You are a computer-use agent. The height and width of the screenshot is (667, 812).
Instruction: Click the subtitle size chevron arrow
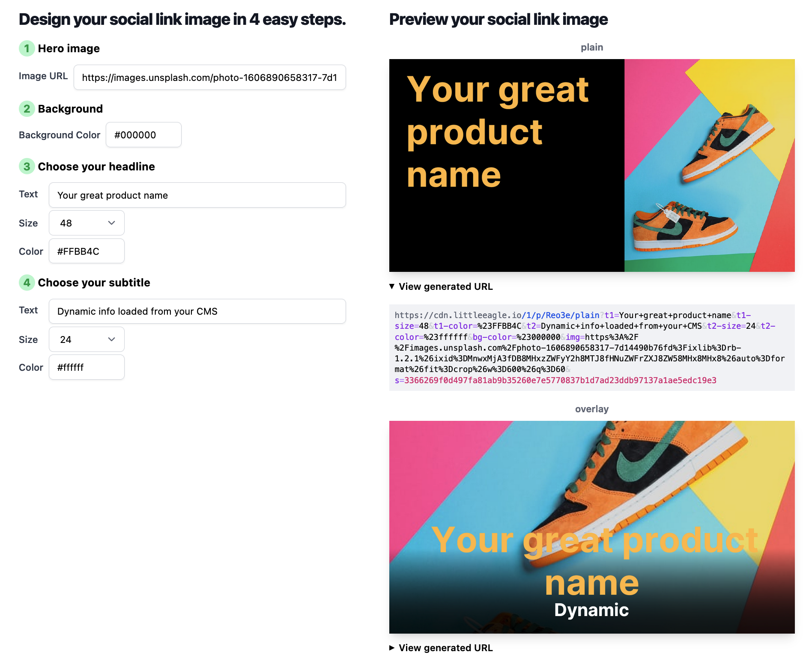pyautogui.click(x=112, y=339)
